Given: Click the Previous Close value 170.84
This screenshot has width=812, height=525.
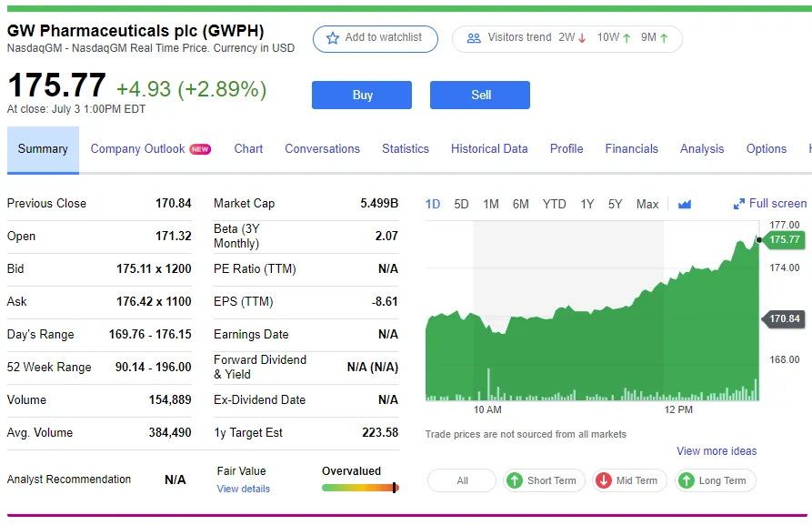Looking at the screenshot, I should pyautogui.click(x=174, y=203).
